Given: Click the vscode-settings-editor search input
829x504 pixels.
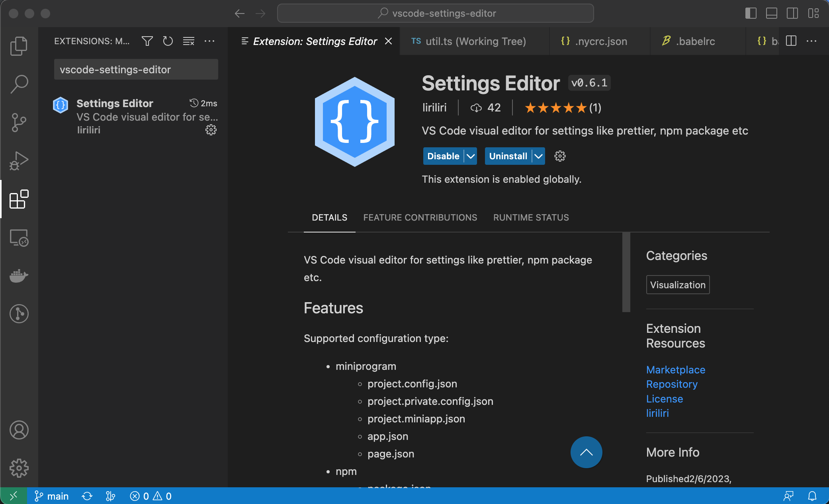Looking at the screenshot, I should pyautogui.click(x=135, y=69).
